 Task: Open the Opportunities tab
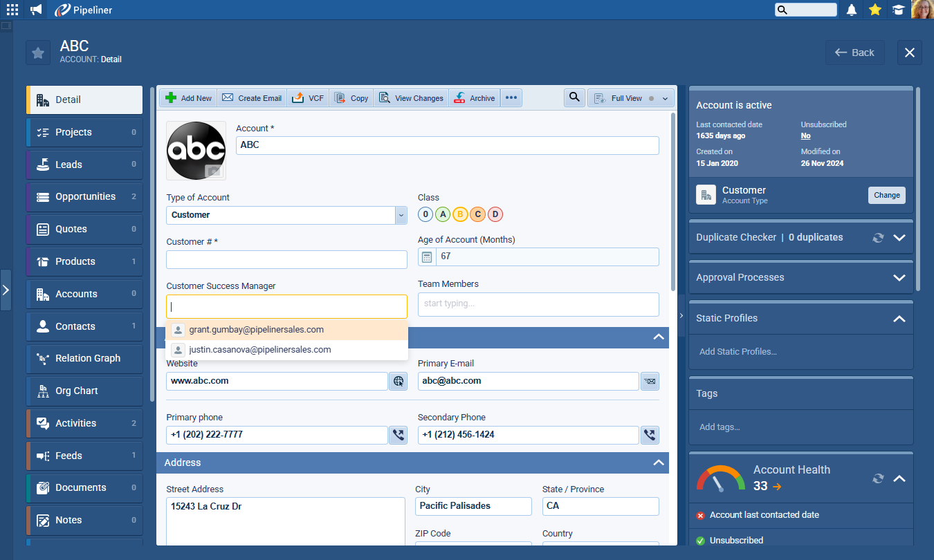(x=84, y=197)
